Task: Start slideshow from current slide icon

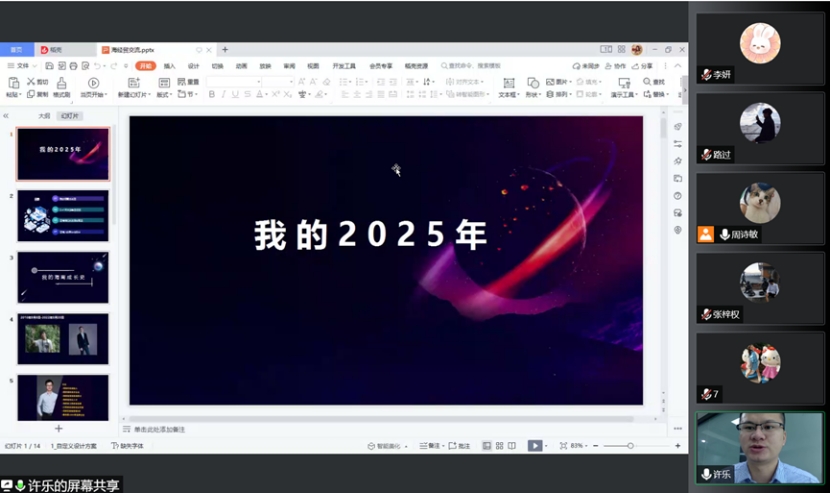Action: [x=93, y=83]
